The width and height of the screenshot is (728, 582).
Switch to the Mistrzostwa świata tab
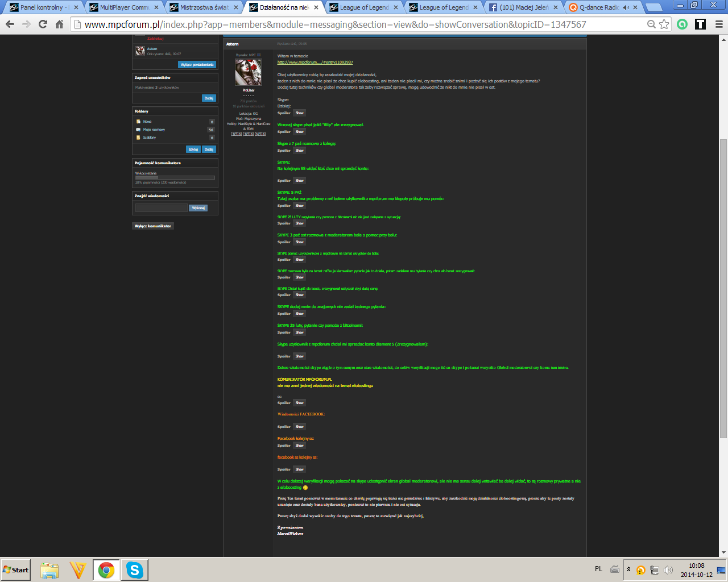(x=204, y=7)
